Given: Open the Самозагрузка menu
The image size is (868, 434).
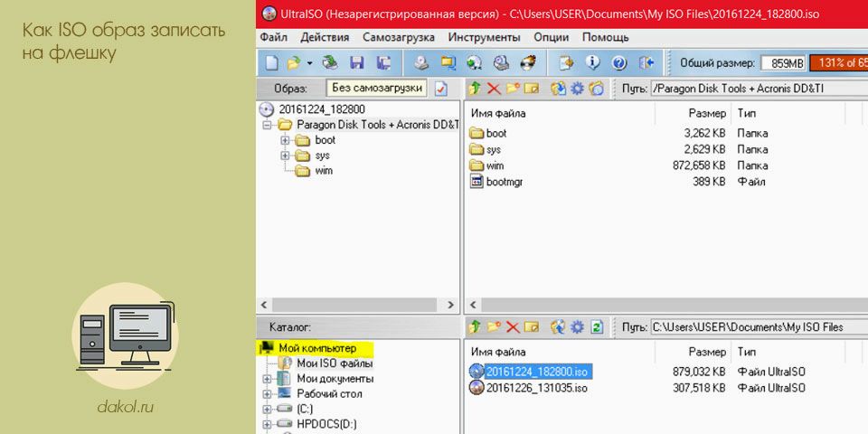Looking at the screenshot, I should click(x=399, y=38).
